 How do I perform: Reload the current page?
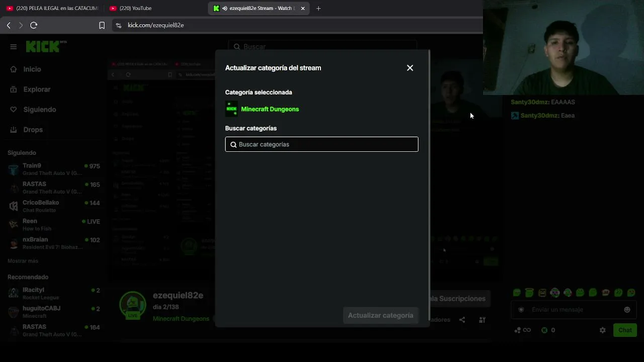34,25
